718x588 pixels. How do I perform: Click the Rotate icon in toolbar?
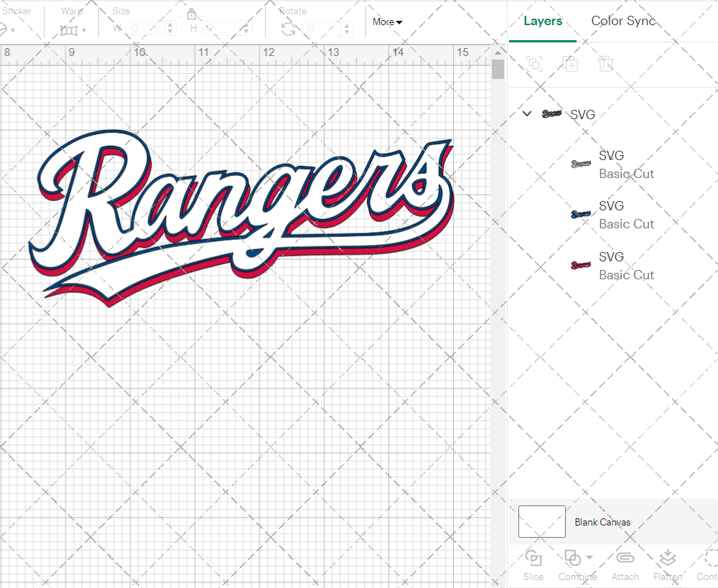(288, 29)
